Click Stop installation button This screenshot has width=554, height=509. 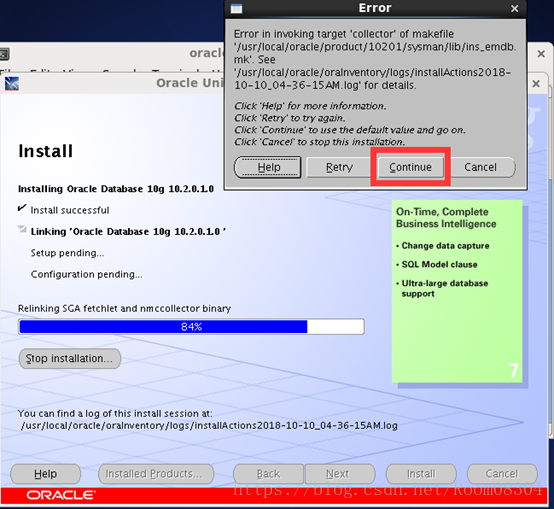pos(70,359)
